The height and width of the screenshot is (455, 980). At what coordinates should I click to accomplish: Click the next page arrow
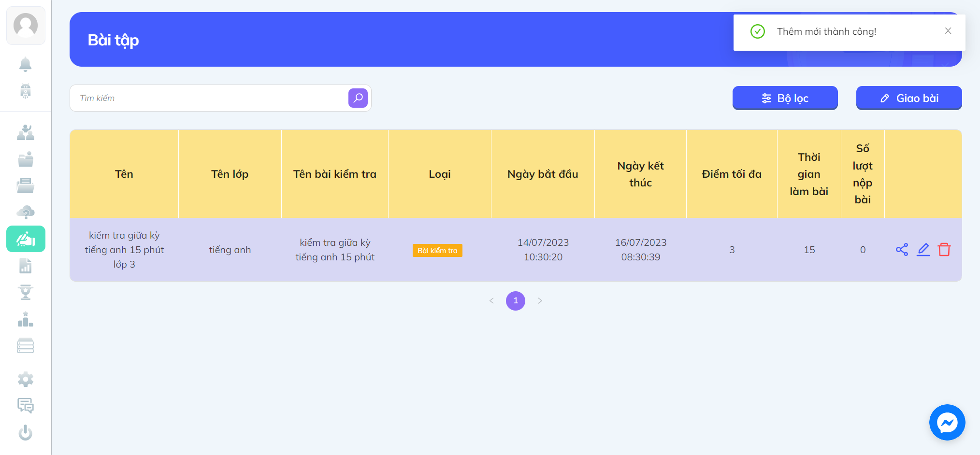(540, 301)
